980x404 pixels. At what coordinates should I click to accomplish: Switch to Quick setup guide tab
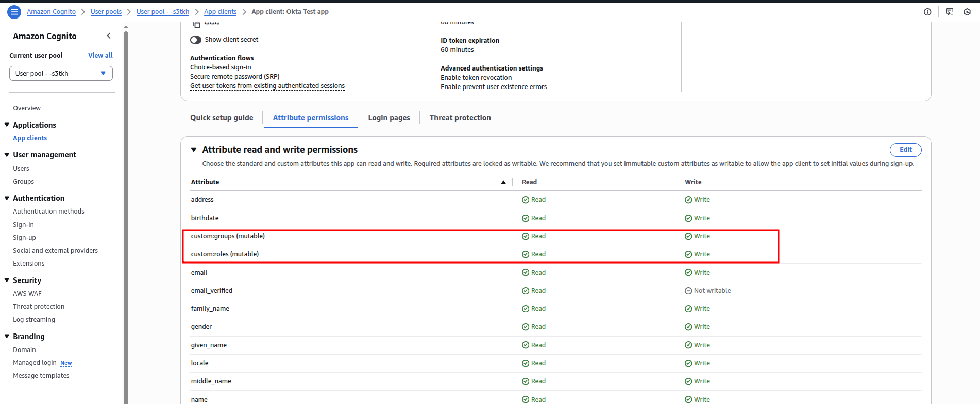click(222, 118)
